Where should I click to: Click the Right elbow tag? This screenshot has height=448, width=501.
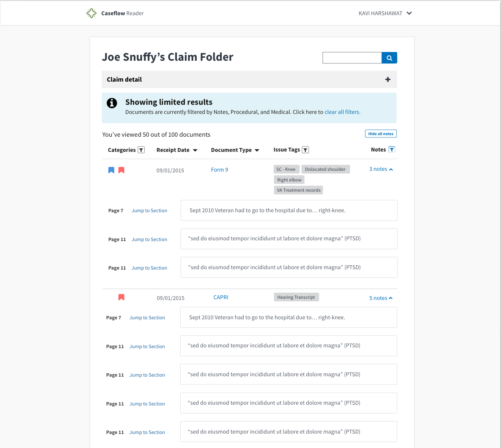(x=289, y=180)
